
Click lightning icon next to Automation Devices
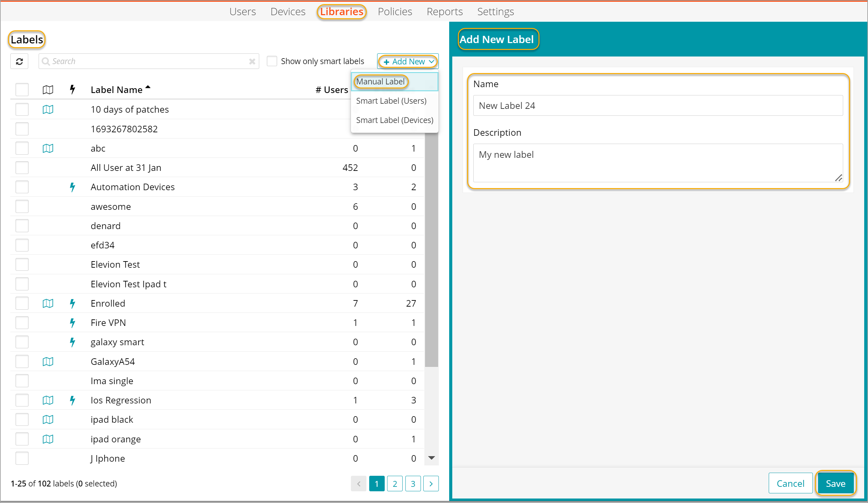point(72,187)
